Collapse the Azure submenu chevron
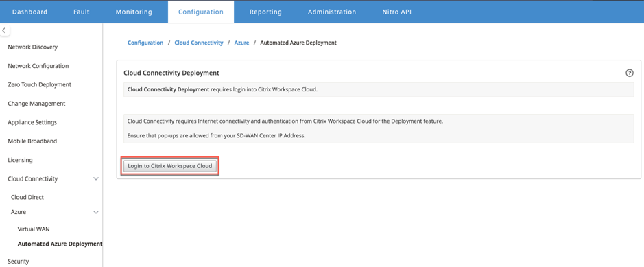 pos(96,212)
